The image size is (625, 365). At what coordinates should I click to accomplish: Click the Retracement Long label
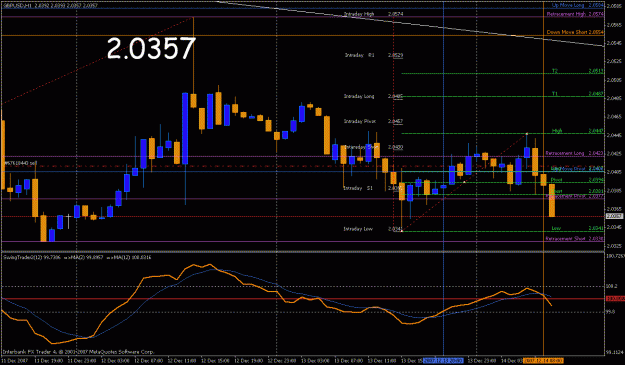pyautogui.click(x=565, y=153)
